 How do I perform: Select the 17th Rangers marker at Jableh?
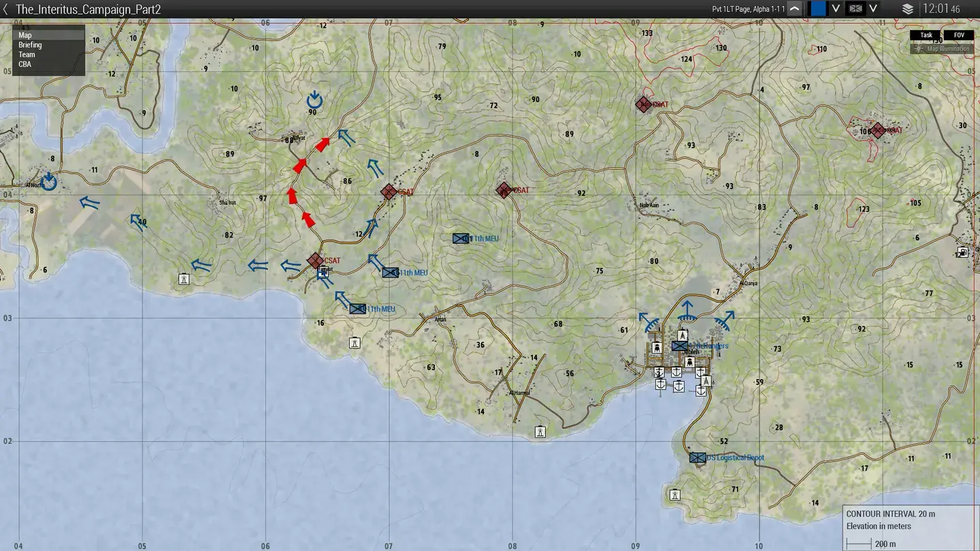[679, 346]
